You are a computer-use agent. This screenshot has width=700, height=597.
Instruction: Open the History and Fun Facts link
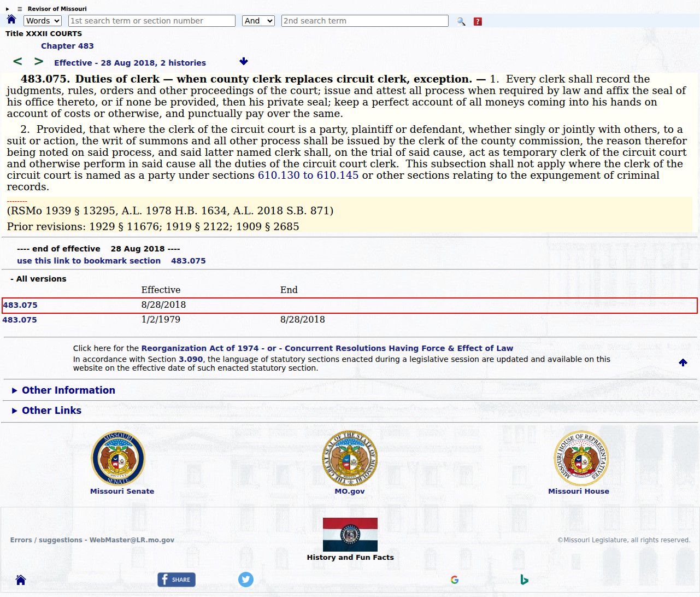pos(350,558)
